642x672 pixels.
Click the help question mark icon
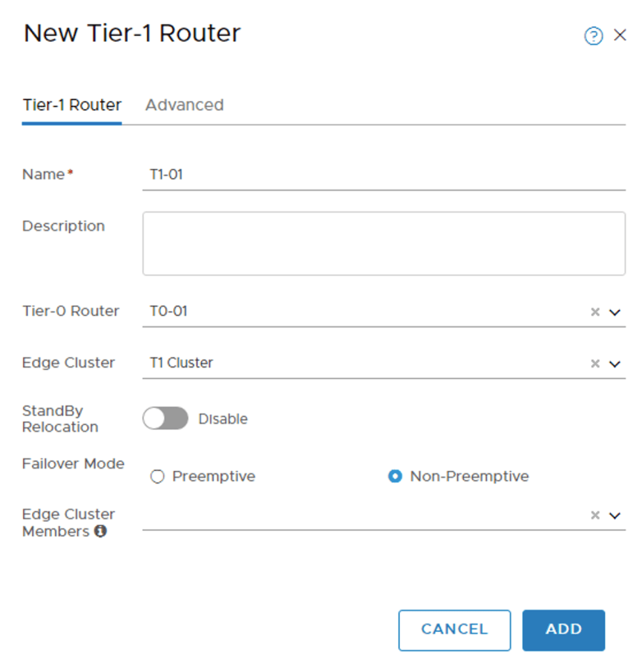(593, 36)
